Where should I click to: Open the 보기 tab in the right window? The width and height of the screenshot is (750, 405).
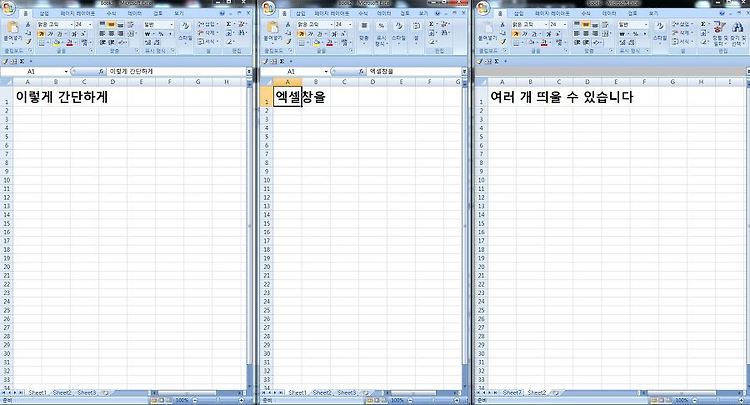tap(653, 13)
